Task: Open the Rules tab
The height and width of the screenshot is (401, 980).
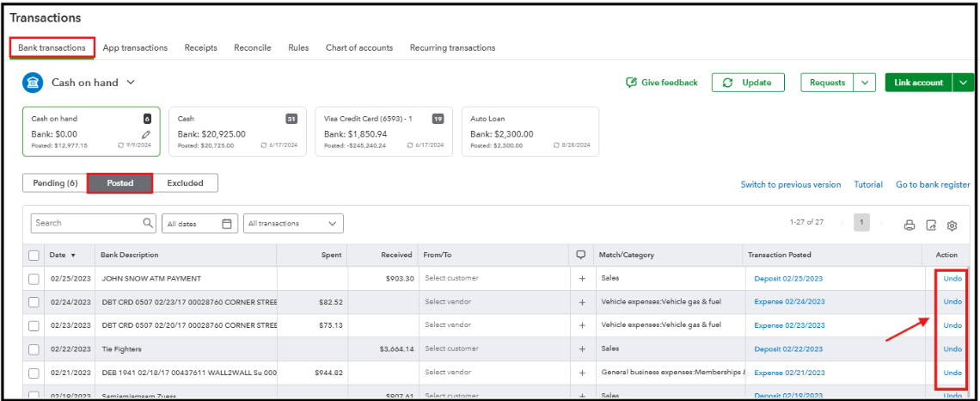Action: pos(298,47)
